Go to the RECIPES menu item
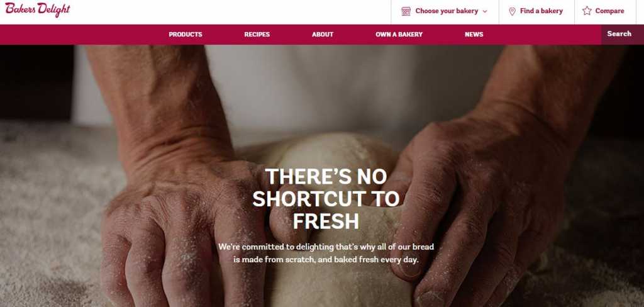The image size is (644, 307). pos(257,35)
